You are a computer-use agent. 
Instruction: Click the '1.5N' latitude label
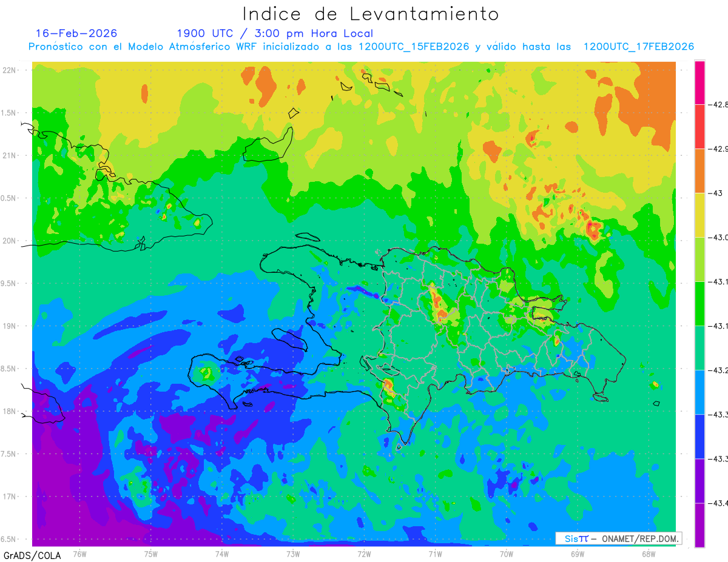9,113
